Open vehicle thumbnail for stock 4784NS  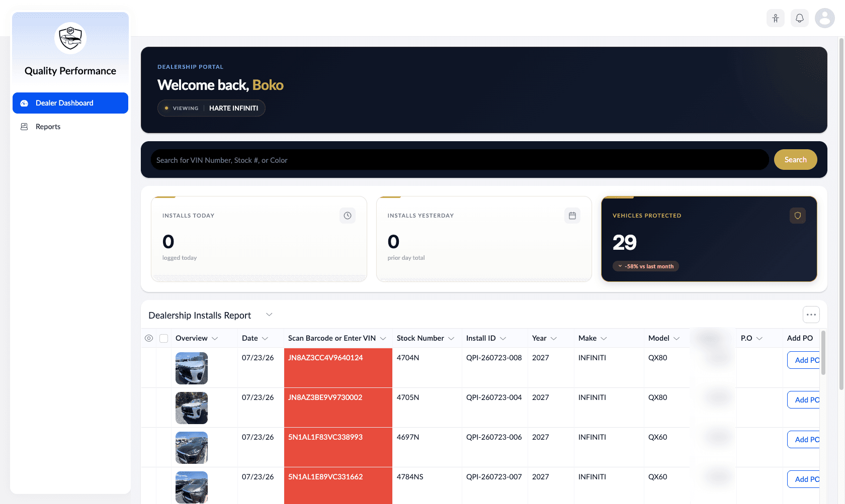click(192, 487)
